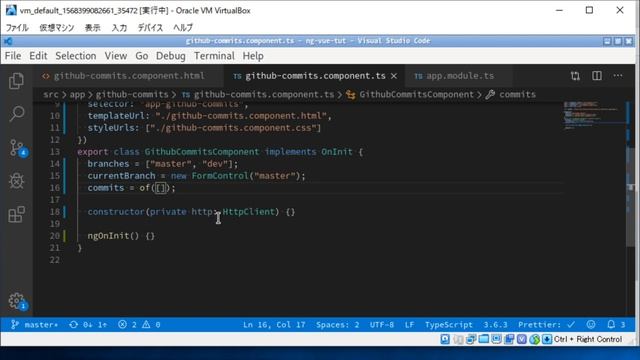
Task: Click the commits property breadcrumb
Action: [511, 95]
